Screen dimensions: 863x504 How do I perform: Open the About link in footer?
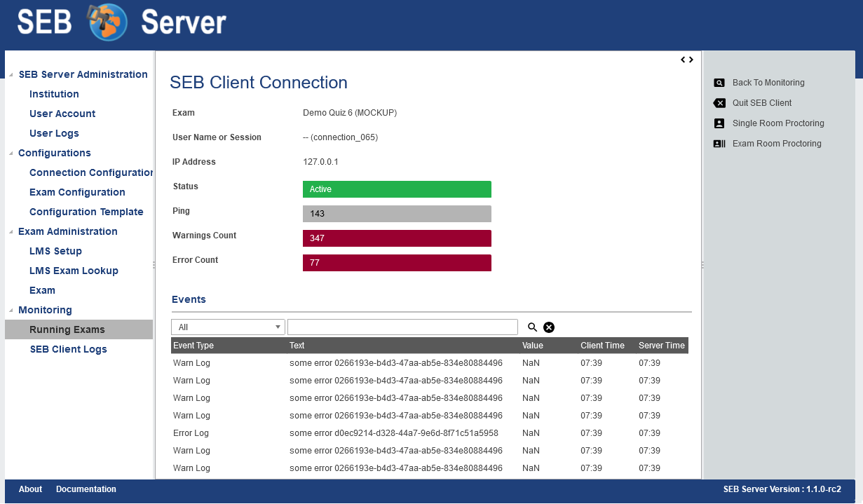point(30,489)
